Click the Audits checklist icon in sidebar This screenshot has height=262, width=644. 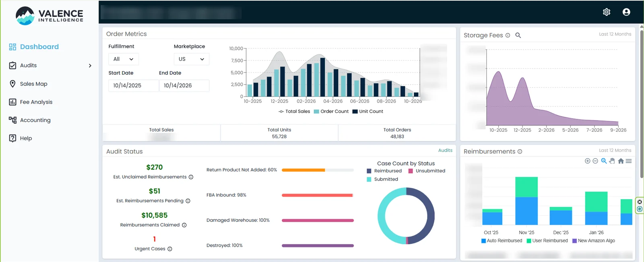[12, 65]
